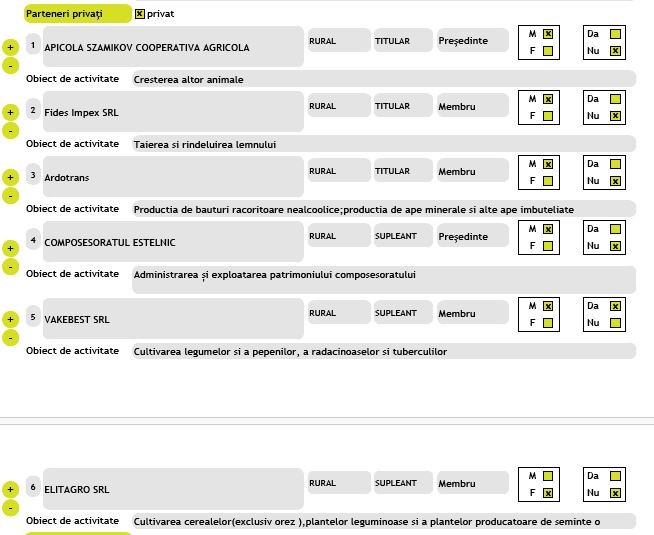This screenshot has width=654, height=535.
Task: Click the minus button under Fides Impex row
Action: point(10,131)
